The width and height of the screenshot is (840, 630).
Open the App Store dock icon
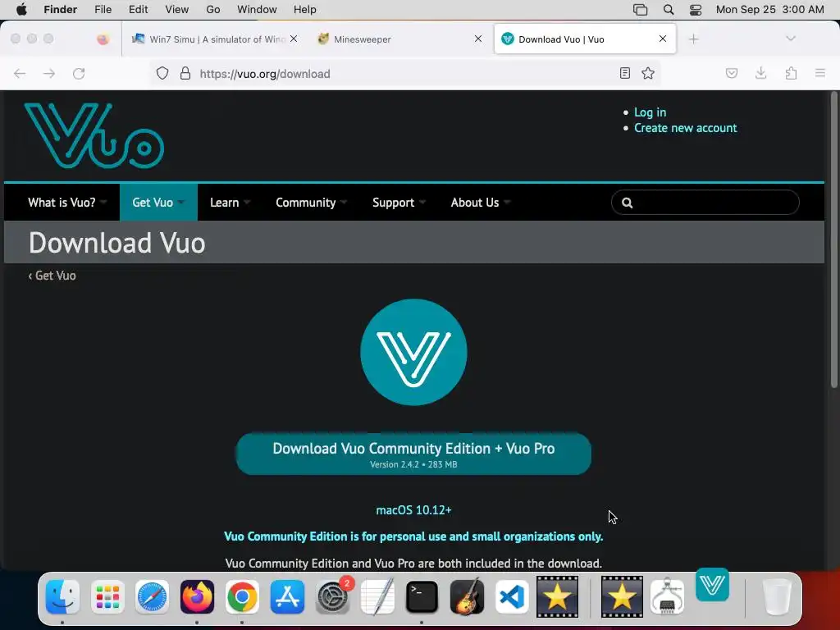pyautogui.click(x=287, y=597)
